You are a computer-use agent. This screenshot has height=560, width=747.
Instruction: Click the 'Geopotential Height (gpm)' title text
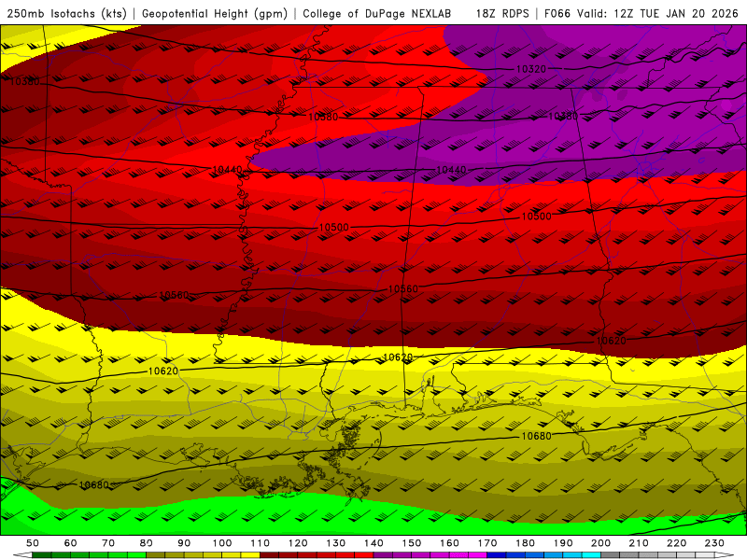click(215, 14)
